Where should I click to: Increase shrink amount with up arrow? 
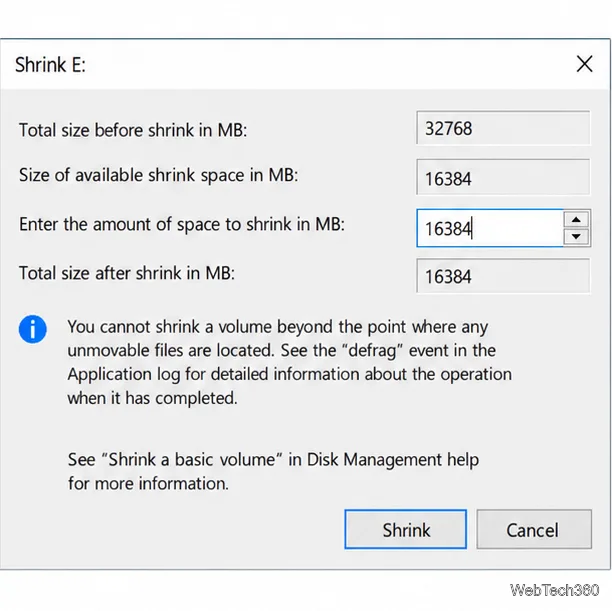click(x=576, y=219)
